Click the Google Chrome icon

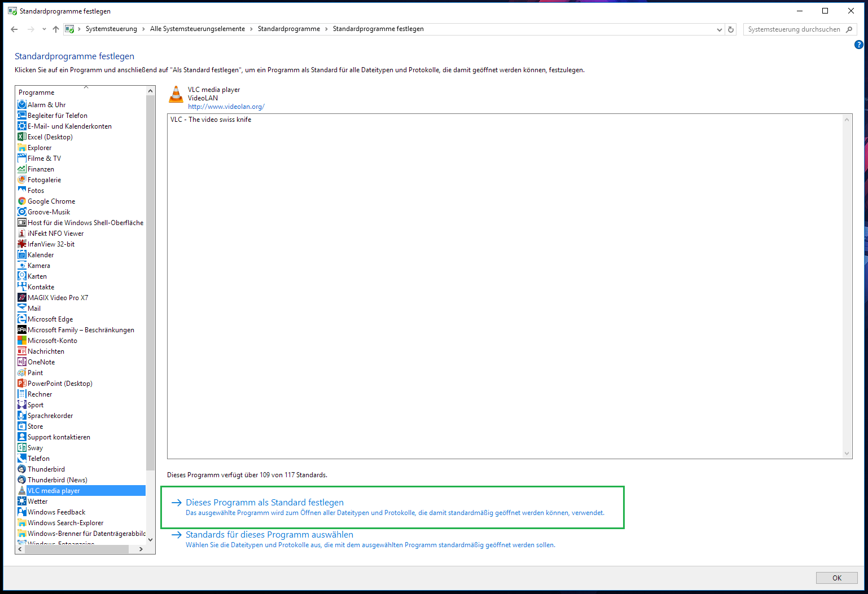pyautogui.click(x=22, y=201)
